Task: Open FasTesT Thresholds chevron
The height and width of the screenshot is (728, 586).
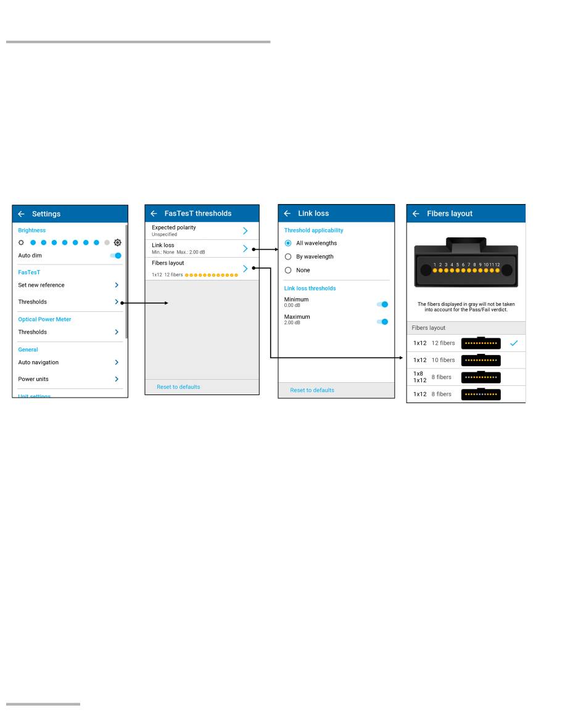Action: click(117, 302)
